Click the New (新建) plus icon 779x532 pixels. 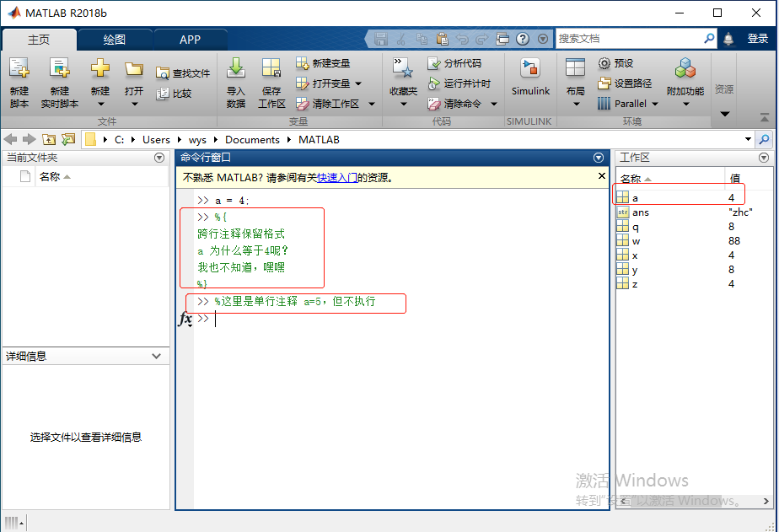click(x=99, y=68)
